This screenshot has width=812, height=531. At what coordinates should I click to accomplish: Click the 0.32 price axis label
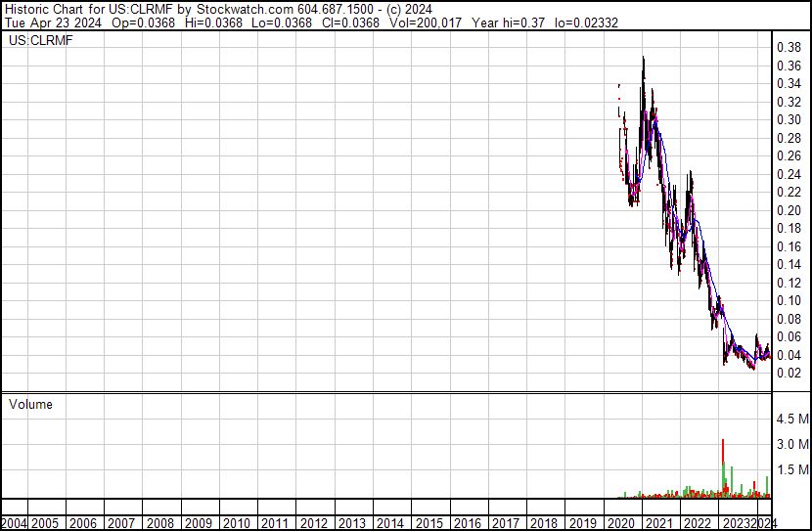789,102
